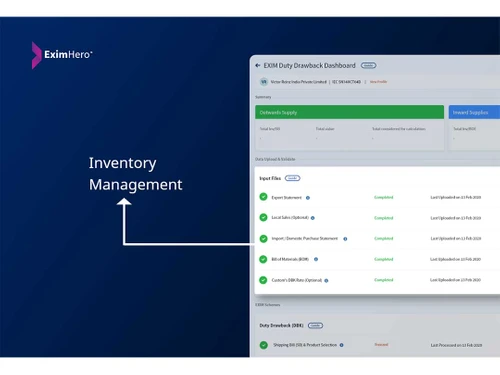Click the pill button next to the dashboard title
500x375 pixels.
[368, 66]
